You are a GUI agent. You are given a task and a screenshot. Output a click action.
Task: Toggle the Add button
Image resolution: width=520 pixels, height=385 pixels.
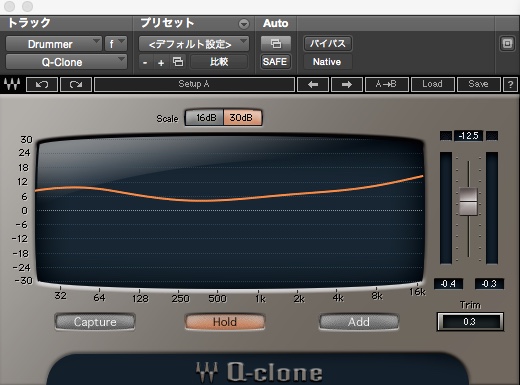(x=359, y=322)
